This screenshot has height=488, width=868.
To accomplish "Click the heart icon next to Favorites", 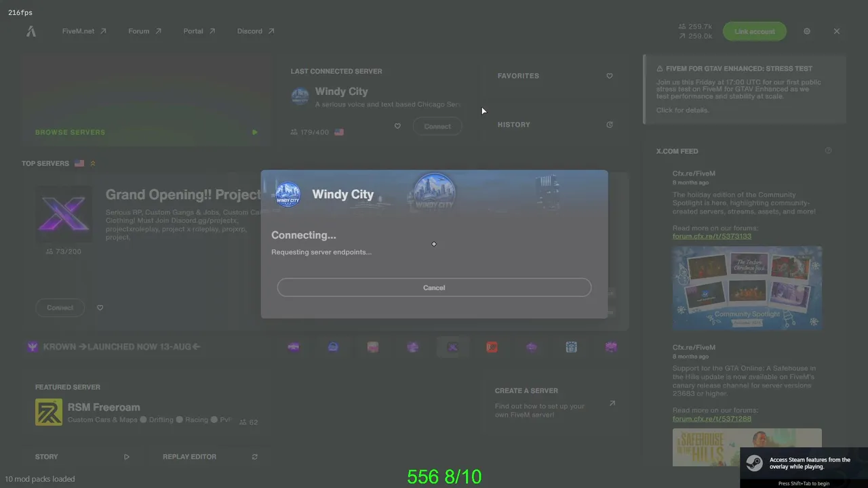I will tap(610, 76).
